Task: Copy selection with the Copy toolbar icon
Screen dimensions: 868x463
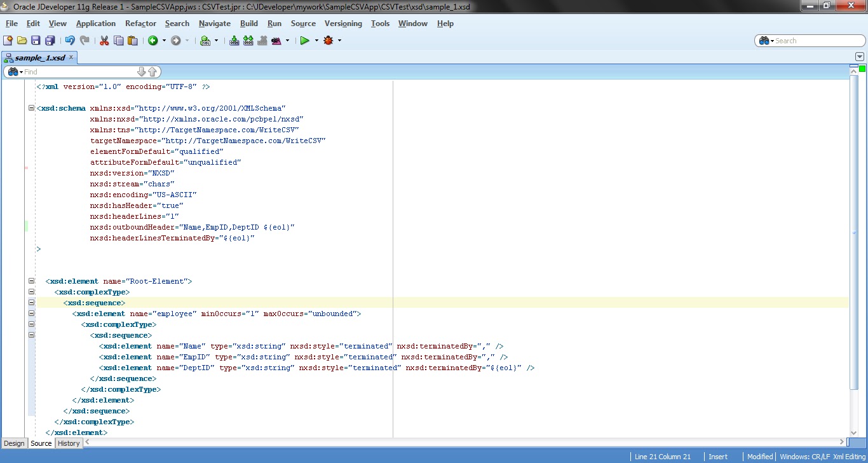Action: (x=118, y=40)
